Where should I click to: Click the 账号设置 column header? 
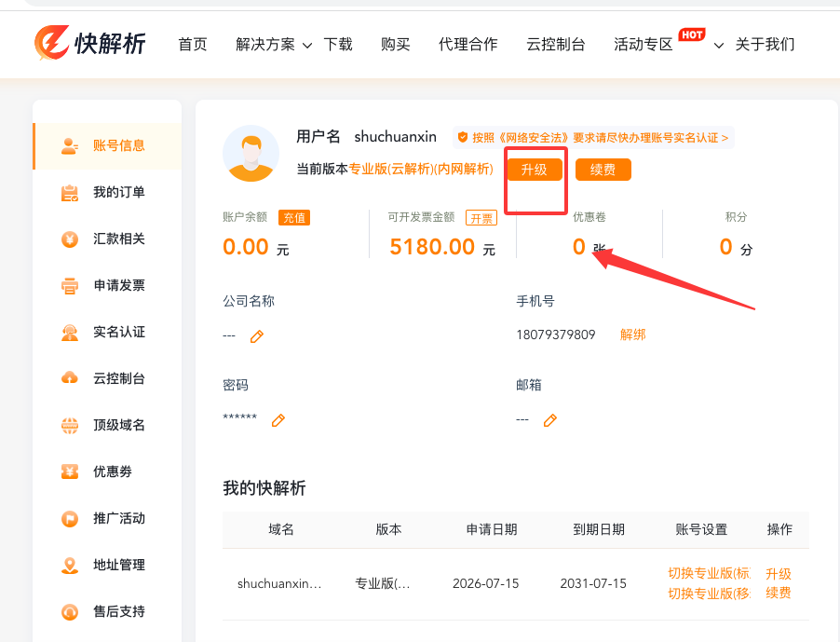(x=702, y=529)
